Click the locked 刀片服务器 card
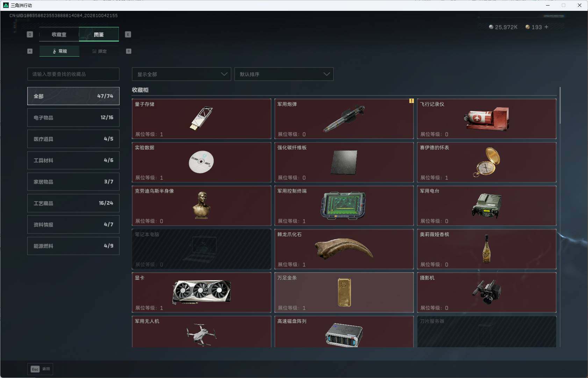The image size is (588, 378). click(x=487, y=332)
